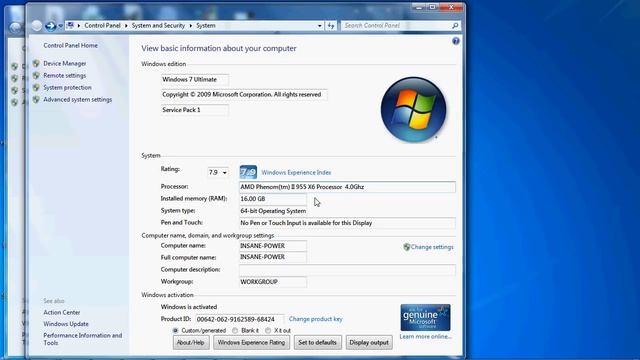Click the Change settings link

[432, 247]
